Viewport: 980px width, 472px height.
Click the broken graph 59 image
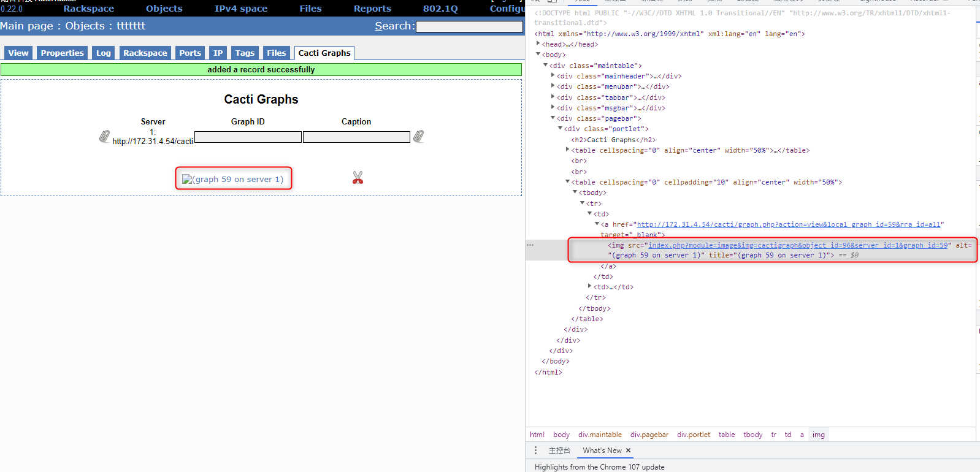pos(233,179)
